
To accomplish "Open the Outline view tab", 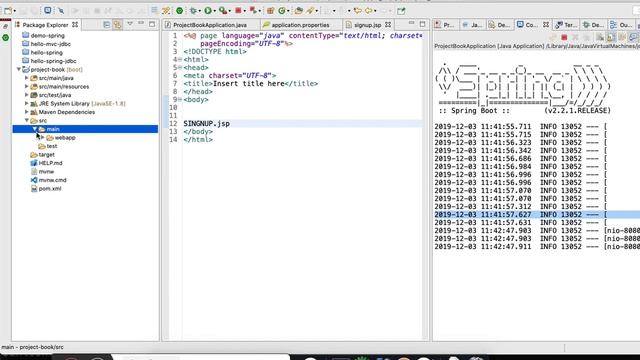I will (x=621, y=25).
